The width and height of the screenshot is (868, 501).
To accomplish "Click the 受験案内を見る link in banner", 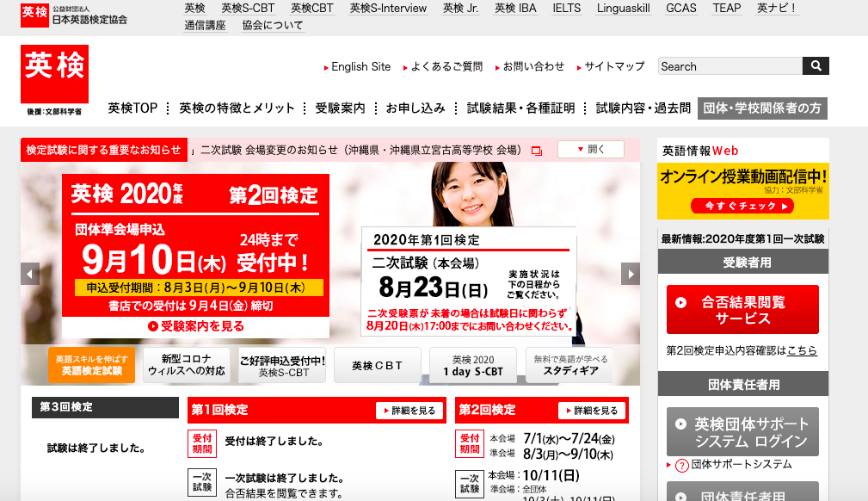I will (196, 326).
